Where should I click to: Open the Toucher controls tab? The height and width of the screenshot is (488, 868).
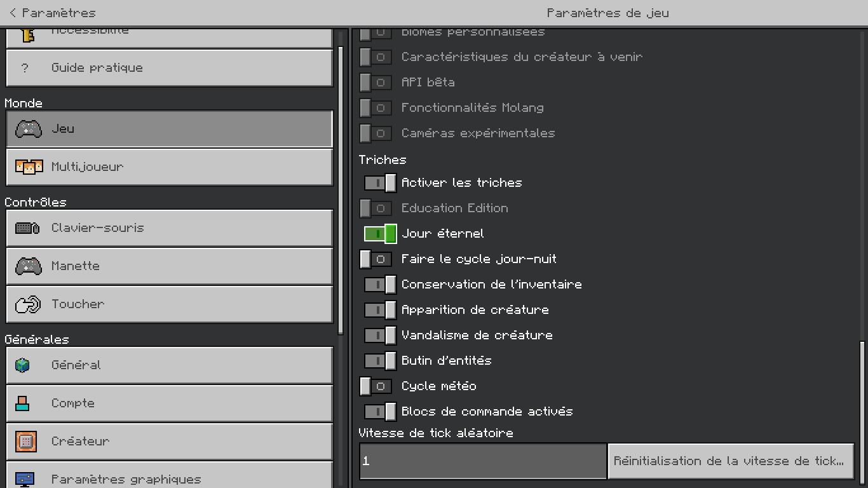[x=169, y=304]
